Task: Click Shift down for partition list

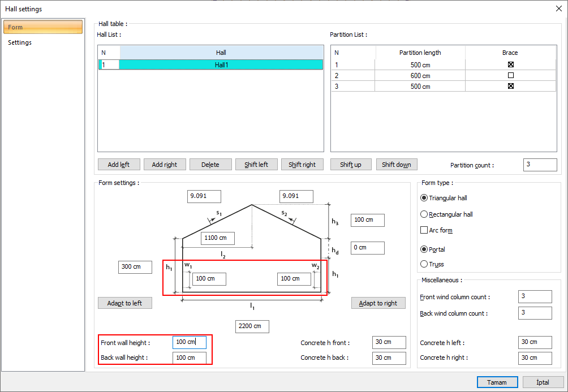Action: pyautogui.click(x=396, y=165)
